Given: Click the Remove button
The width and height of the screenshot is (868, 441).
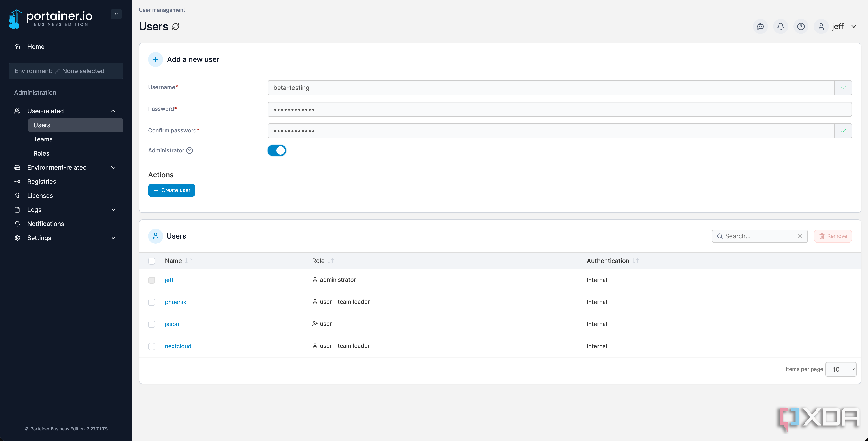Looking at the screenshot, I should pos(833,236).
